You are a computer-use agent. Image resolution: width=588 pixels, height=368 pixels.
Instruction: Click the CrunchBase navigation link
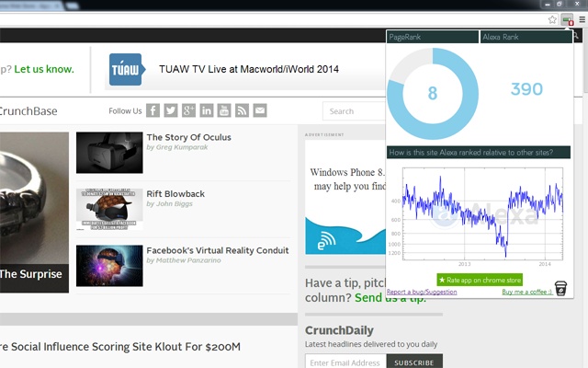[28, 111]
